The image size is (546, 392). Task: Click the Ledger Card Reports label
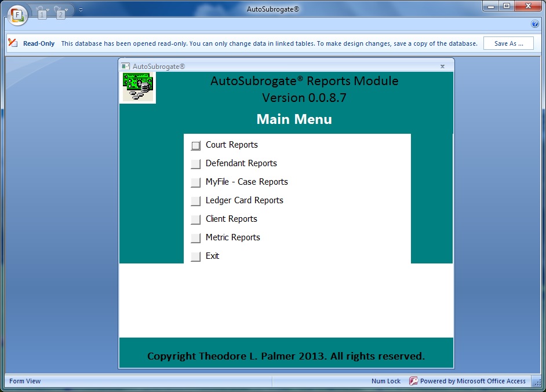point(244,200)
